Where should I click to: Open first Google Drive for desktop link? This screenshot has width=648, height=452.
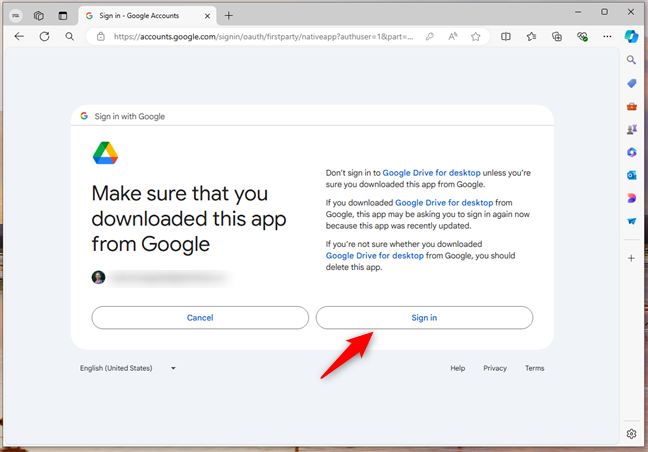coord(431,173)
